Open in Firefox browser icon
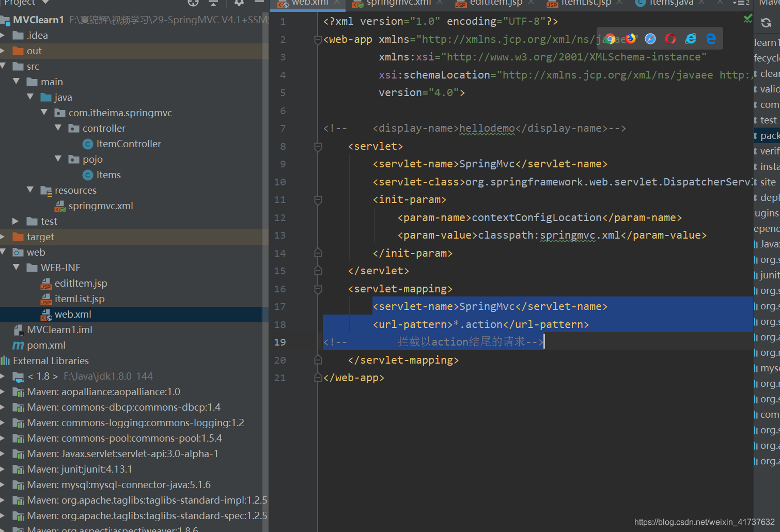The width and height of the screenshot is (780, 532). (631, 39)
